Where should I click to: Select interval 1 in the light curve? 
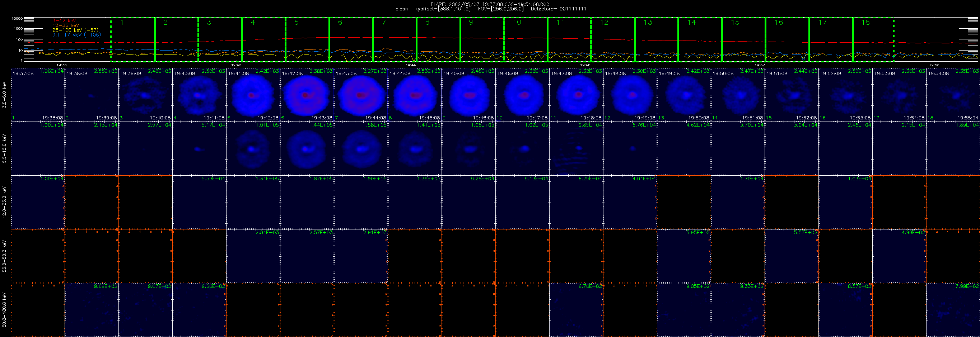click(x=133, y=39)
